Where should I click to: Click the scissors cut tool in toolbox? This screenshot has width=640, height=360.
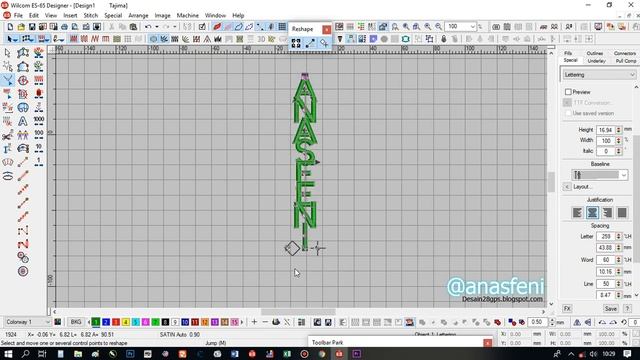point(8,135)
